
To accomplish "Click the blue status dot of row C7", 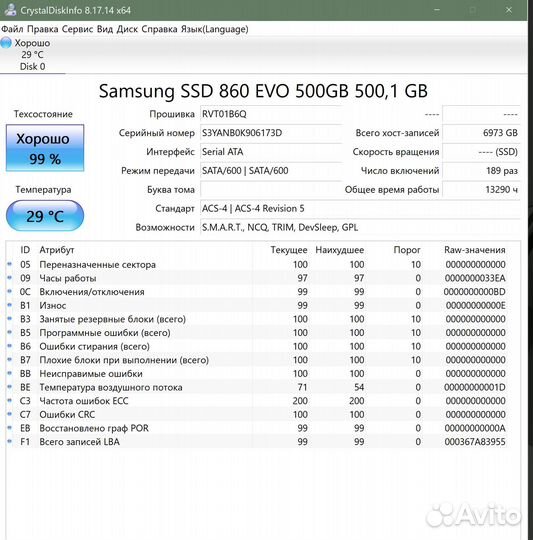I will coord(10,414).
